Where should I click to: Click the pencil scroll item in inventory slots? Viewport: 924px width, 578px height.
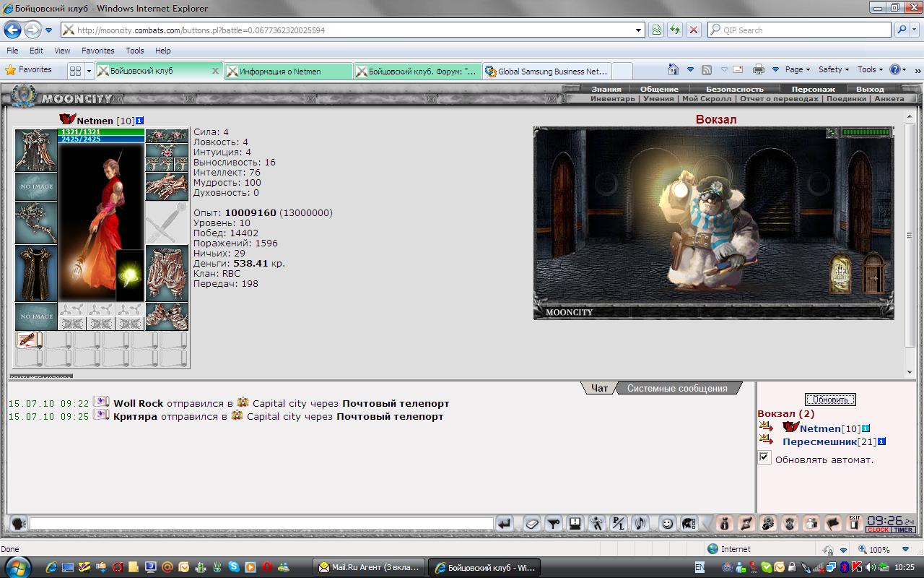(29, 340)
